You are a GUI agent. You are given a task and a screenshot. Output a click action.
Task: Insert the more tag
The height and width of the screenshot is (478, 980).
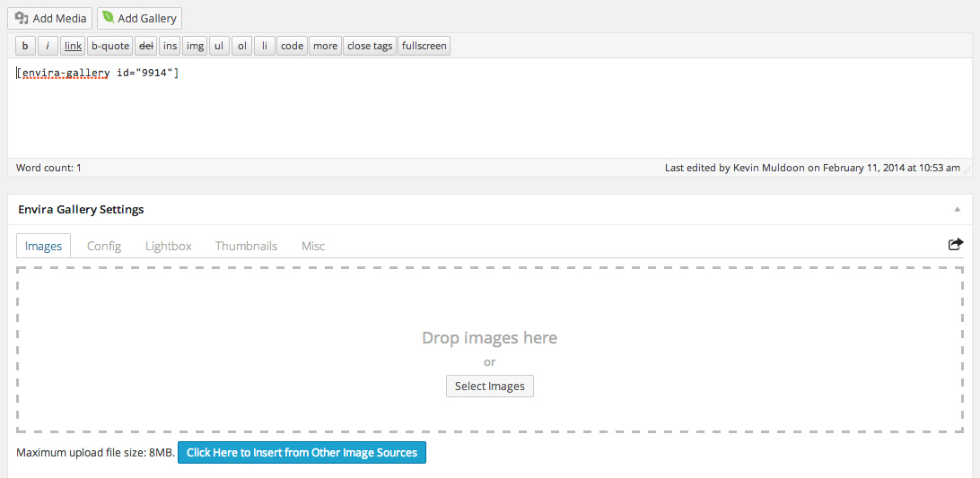(325, 46)
